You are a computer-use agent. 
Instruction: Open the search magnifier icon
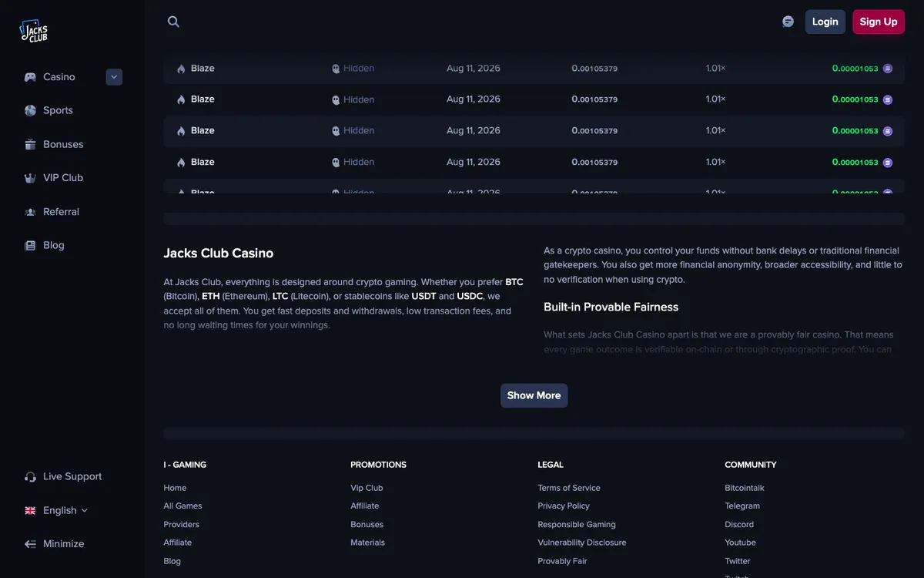coord(173,22)
